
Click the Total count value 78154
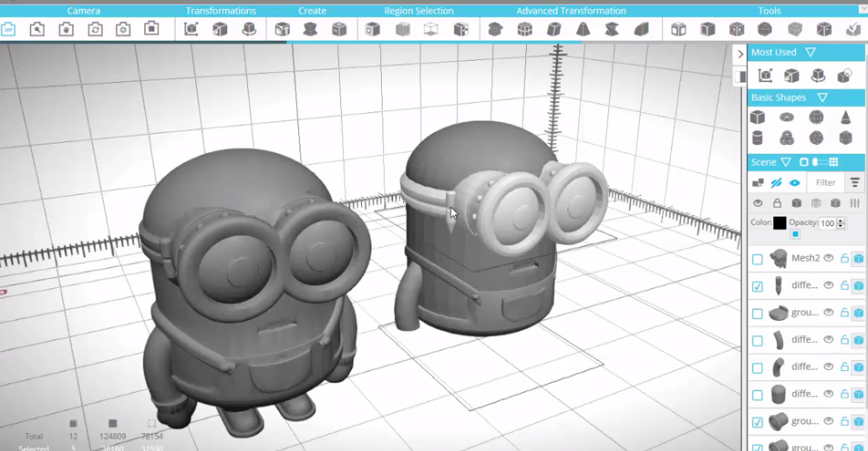point(152,436)
